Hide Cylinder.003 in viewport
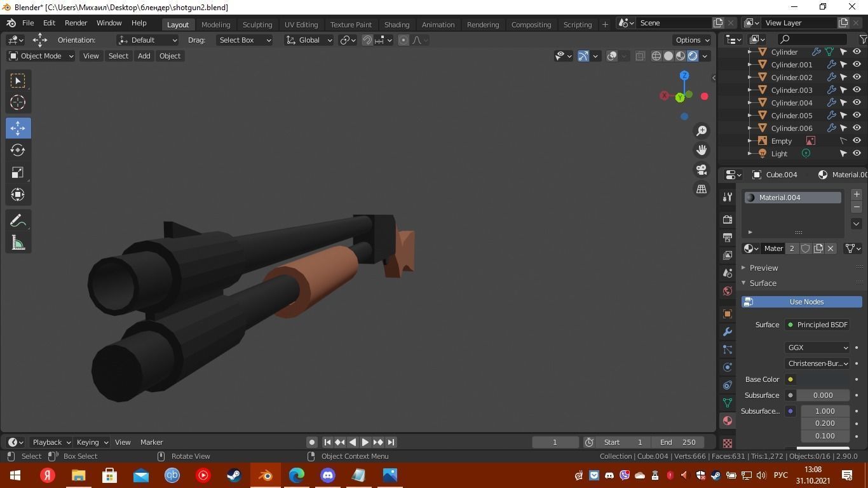The width and height of the screenshot is (868, 488). click(x=857, y=90)
